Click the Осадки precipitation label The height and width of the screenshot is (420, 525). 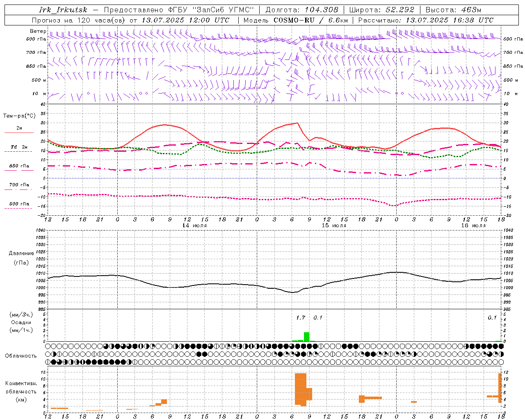[x=21, y=322]
